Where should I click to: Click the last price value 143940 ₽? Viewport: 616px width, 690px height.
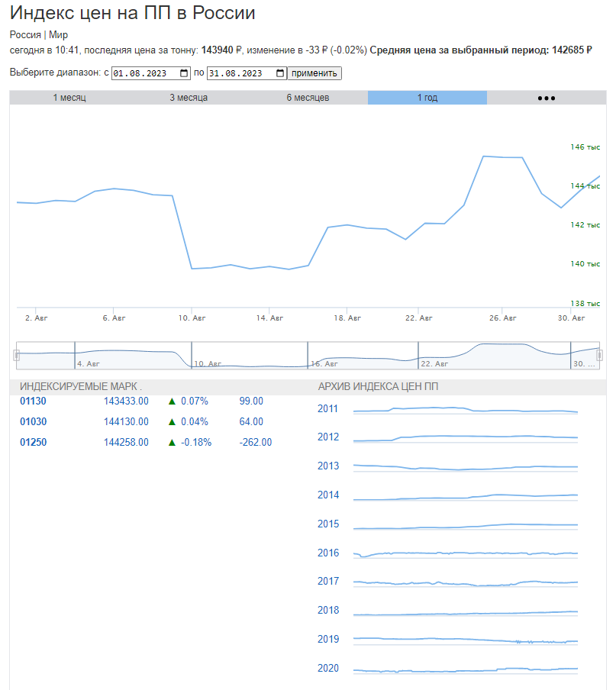click(221, 50)
